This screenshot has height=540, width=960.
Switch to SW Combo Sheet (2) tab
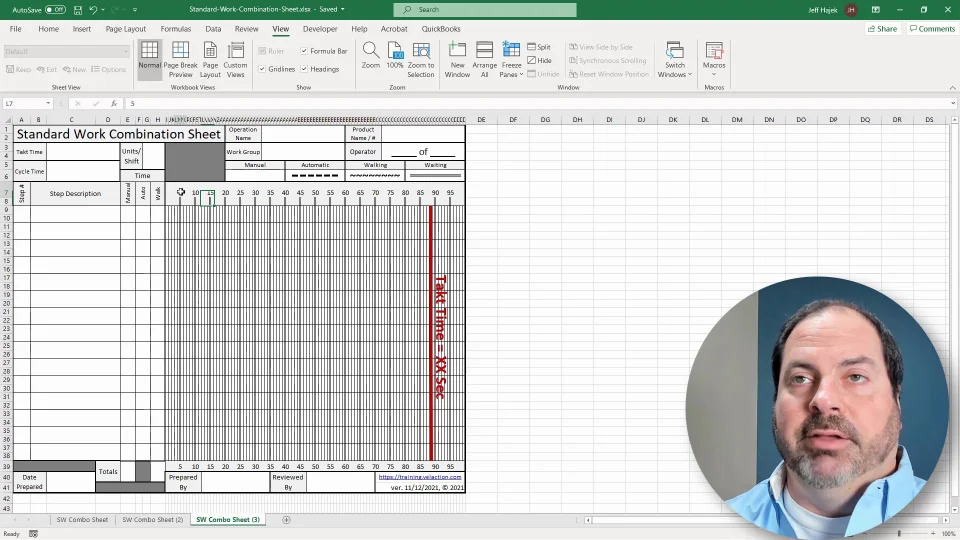click(x=152, y=520)
